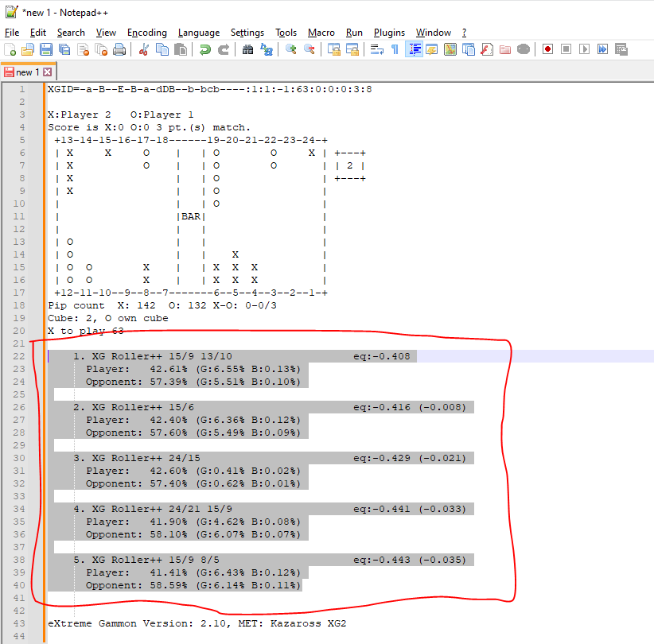Viewport: 654px width, 644px height.
Task: Toggle Show All Characters pilcrow icon
Action: [x=395, y=49]
